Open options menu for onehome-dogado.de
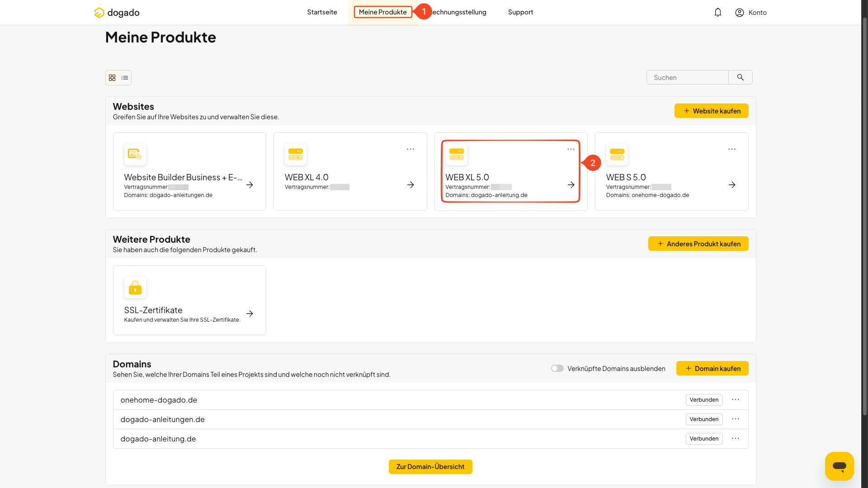Image resolution: width=868 pixels, height=488 pixels. [736, 399]
